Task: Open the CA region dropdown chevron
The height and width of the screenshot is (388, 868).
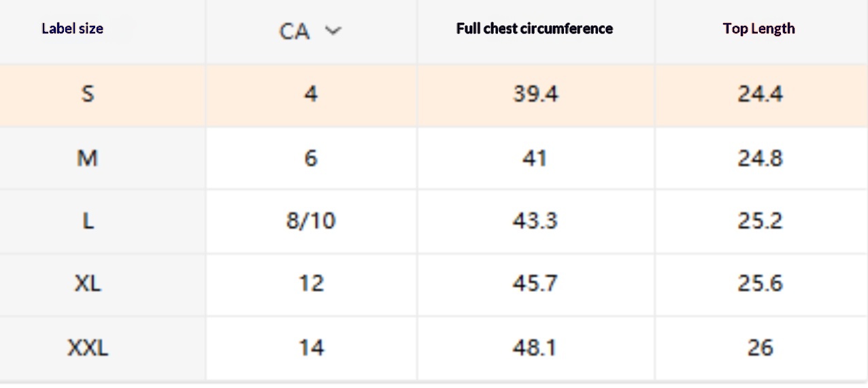Action: tap(333, 31)
